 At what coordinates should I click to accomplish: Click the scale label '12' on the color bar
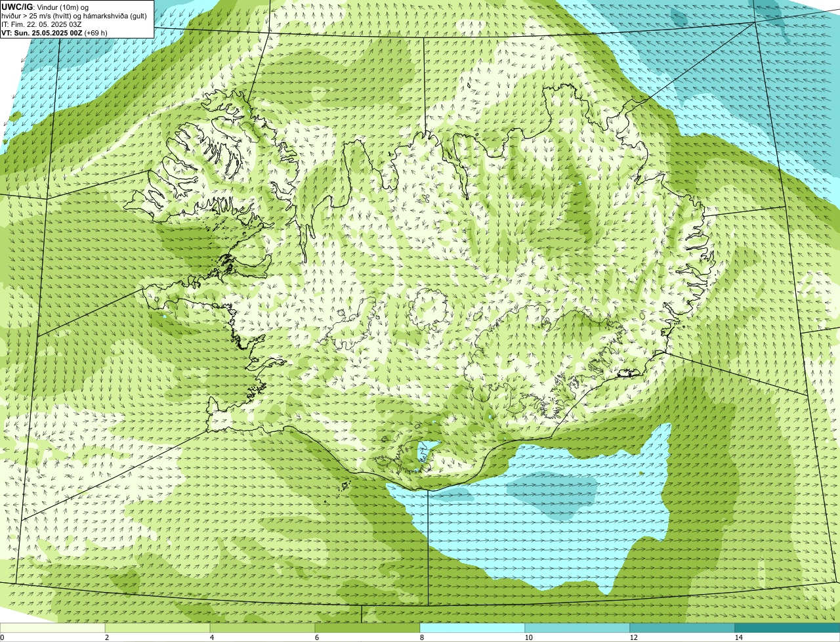point(633,637)
